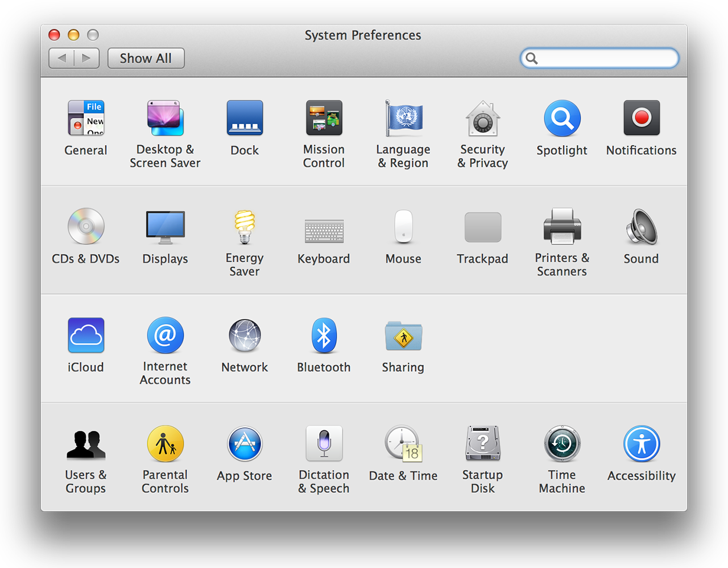Minimize window with the yellow button

coord(73,35)
